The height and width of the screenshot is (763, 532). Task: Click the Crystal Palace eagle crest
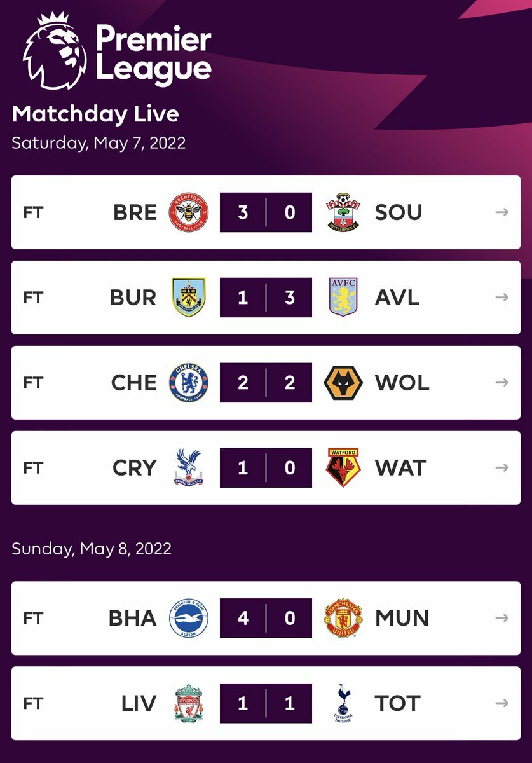click(x=189, y=468)
